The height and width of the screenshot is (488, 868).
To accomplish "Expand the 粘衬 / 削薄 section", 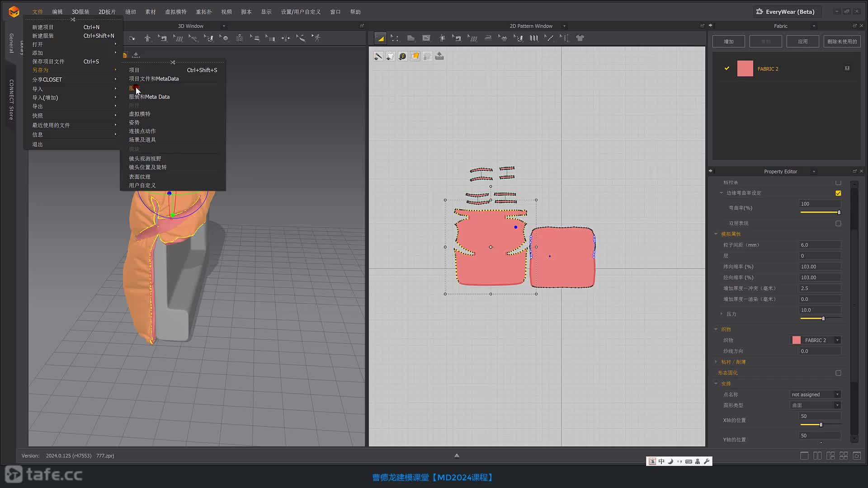I will tap(716, 362).
